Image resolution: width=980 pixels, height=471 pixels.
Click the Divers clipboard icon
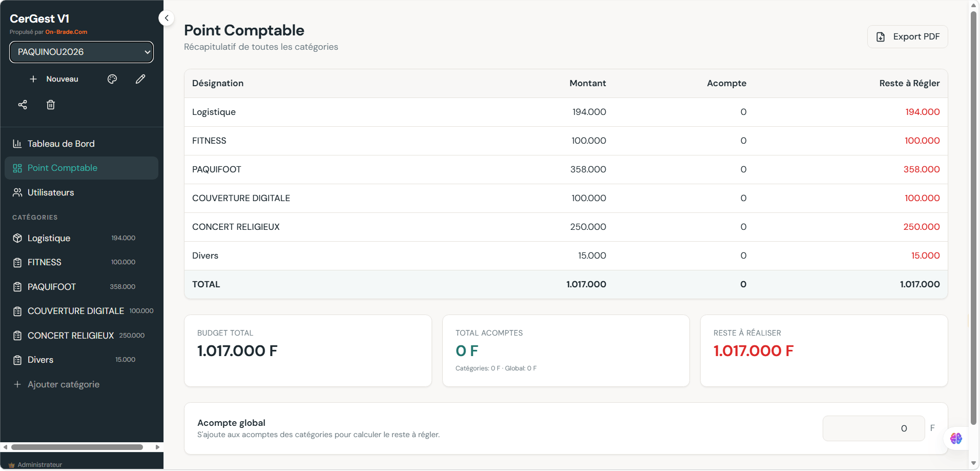(x=17, y=360)
